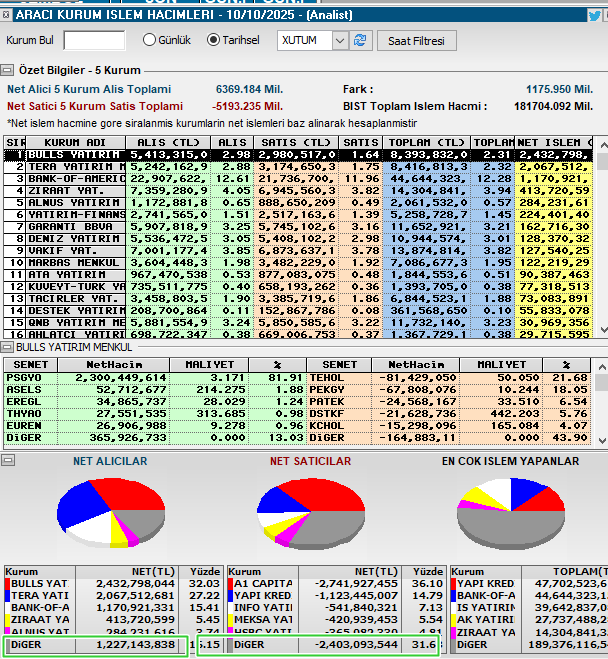Image resolution: width=608 pixels, height=659 pixels.
Task: Sort by NET ISLEM column header
Action: coord(553,142)
